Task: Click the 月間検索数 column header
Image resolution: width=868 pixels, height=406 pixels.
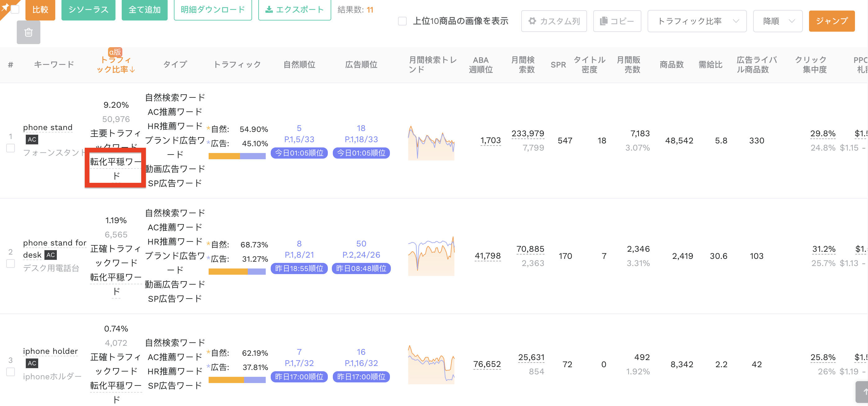Action: tap(523, 64)
